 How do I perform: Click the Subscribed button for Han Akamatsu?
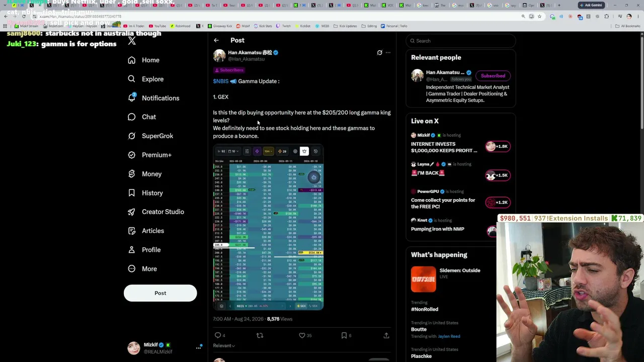tap(493, 76)
